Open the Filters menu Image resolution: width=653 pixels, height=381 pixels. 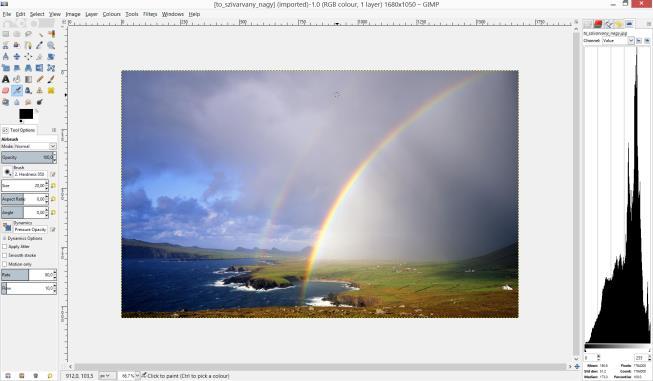150,14
